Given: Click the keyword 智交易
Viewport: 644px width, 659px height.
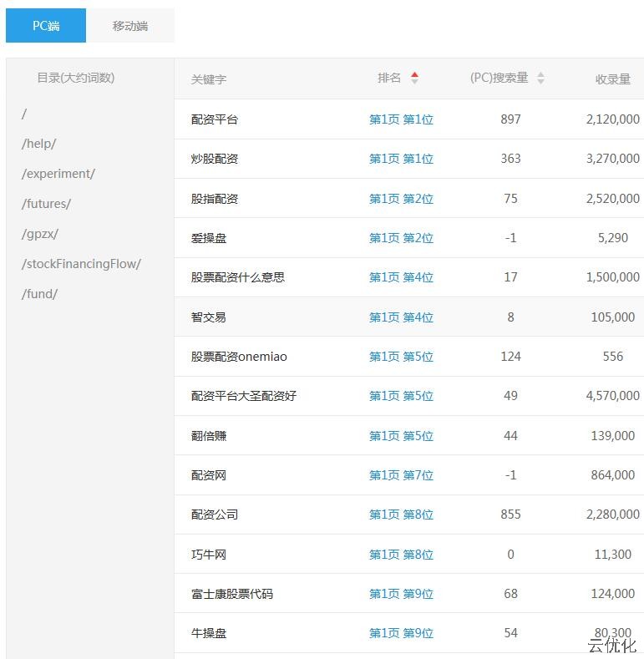Looking at the screenshot, I should click(209, 317).
